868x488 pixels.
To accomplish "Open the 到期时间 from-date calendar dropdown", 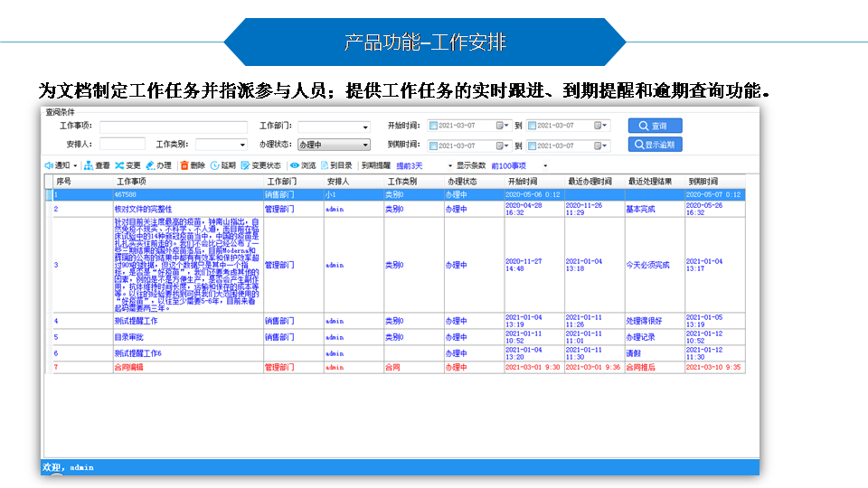I will [x=502, y=145].
